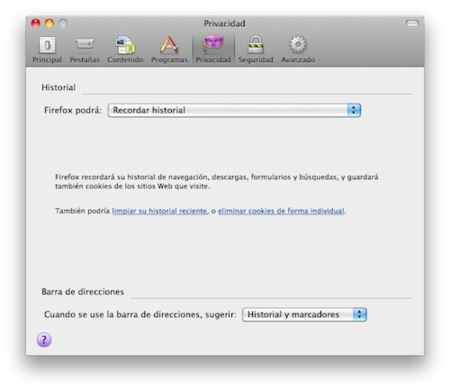Click the 'limpiar su historial reciente' link
Viewport: 450px width, 391px height.
coord(159,211)
